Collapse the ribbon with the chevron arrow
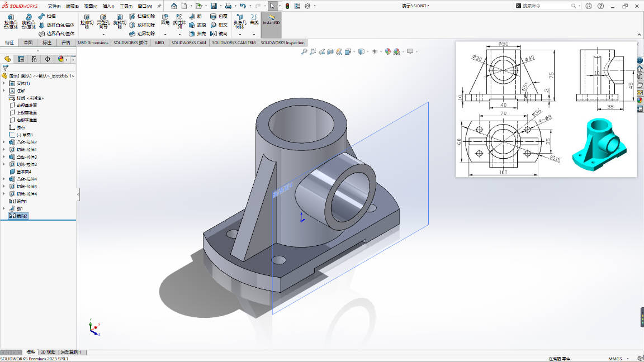 click(x=640, y=35)
